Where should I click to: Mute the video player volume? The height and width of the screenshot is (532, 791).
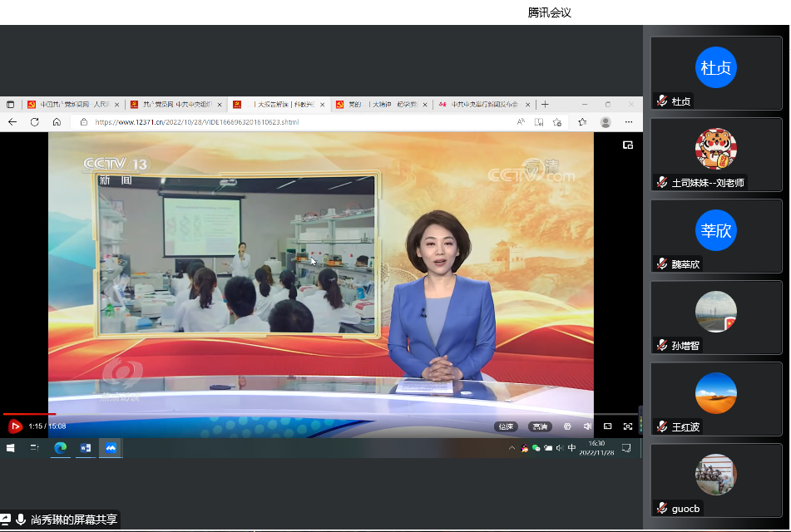pyautogui.click(x=587, y=426)
